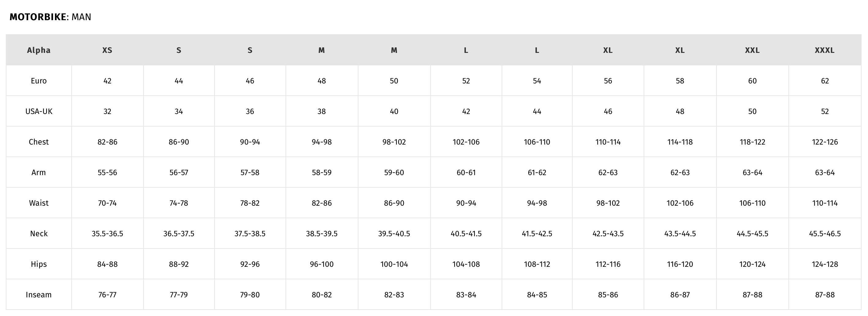The height and width of the screenshot is (316, 868).
Task: Click the XS column header
Action: tap(107, 50)
